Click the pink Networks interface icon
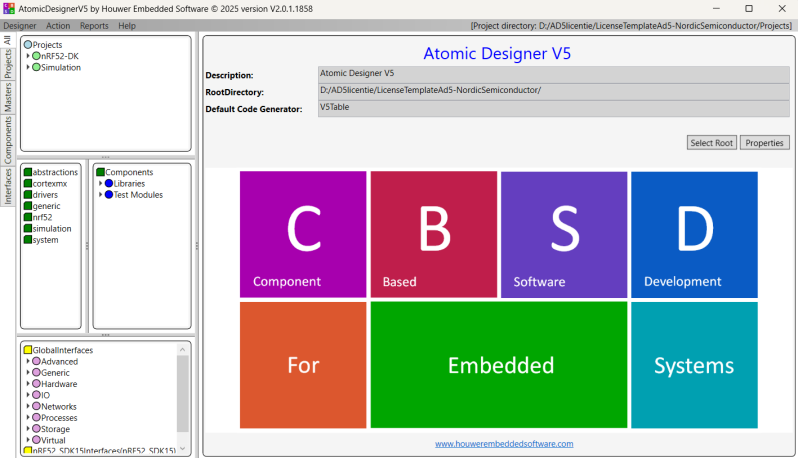The image size is (798, 458). point(36,407)
